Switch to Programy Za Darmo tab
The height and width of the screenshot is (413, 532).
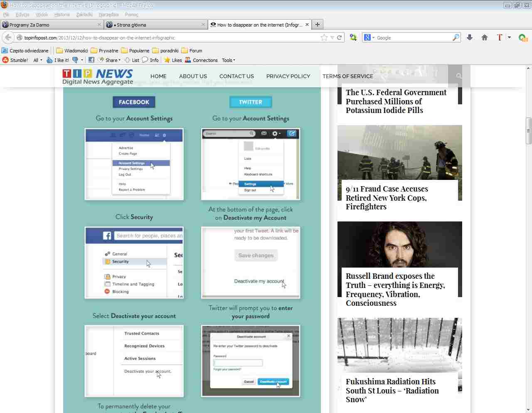(52, 25)
